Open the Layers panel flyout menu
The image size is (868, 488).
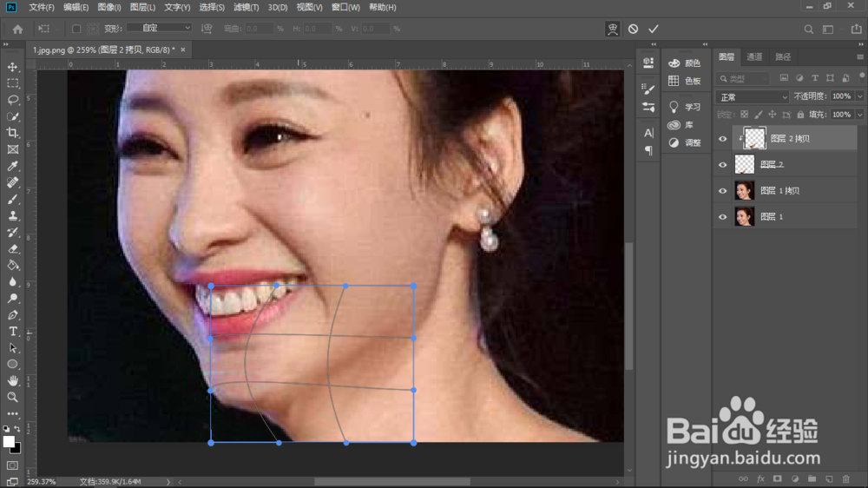click(859, 57)
